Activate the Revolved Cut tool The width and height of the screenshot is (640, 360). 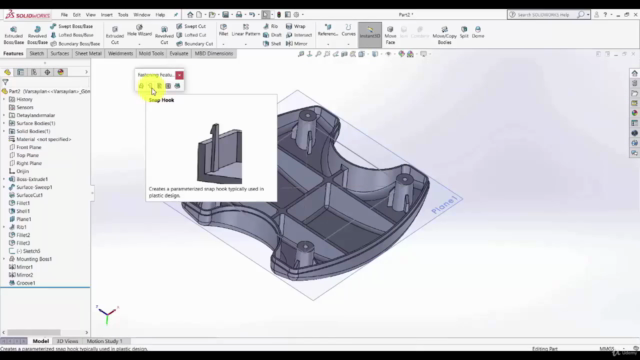coord(164,35)
